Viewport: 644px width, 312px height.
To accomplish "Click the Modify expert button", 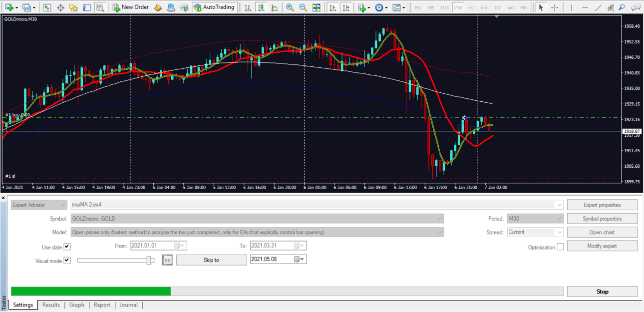I will [x=602, y=246].
